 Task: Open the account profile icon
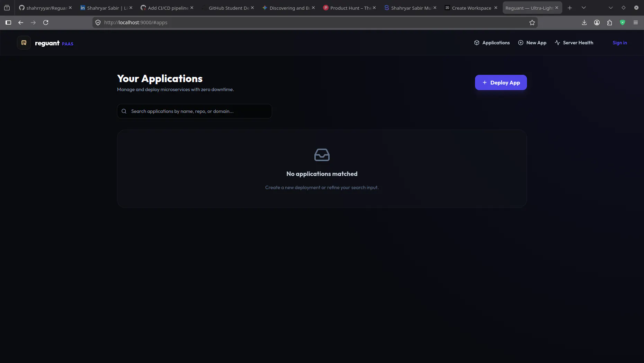click(597, 23)
